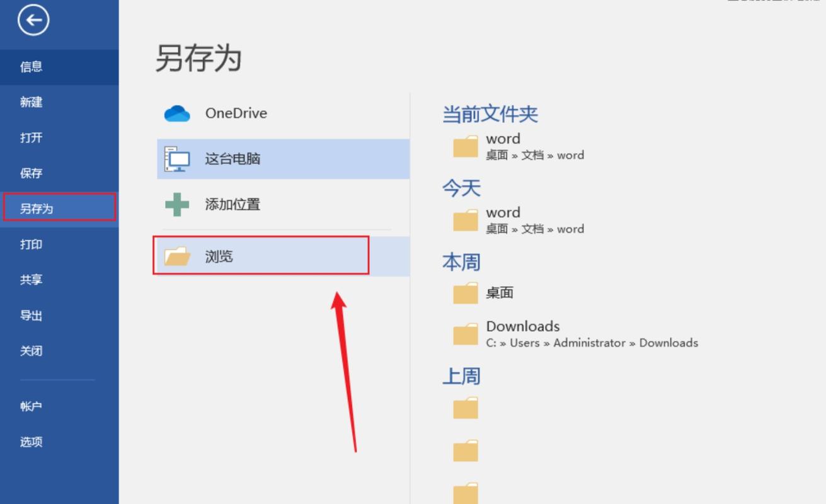826x504 pixels.
Task: Open the 桌面 folder under 本周
Action: pos(466,292)
